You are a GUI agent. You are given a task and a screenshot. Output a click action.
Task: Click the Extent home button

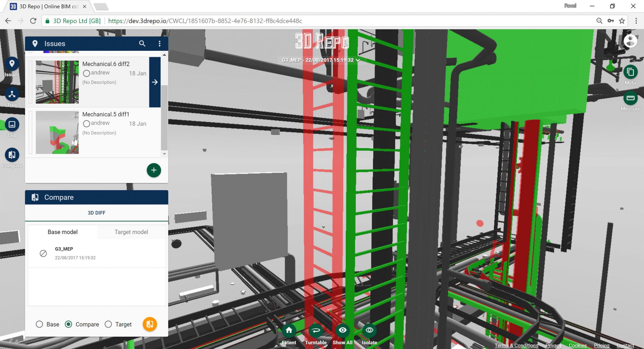[289, 331]
